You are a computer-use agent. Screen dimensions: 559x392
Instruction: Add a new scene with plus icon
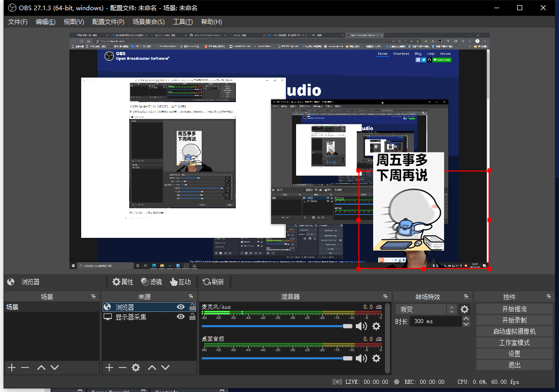click(12, 367)
